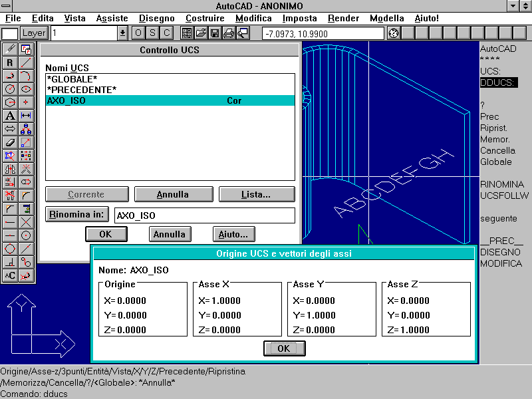The height and width of the screenshot is (399, 532).
Task: Click the Redraw 'R' tool
Action: [x=10, y=63]
